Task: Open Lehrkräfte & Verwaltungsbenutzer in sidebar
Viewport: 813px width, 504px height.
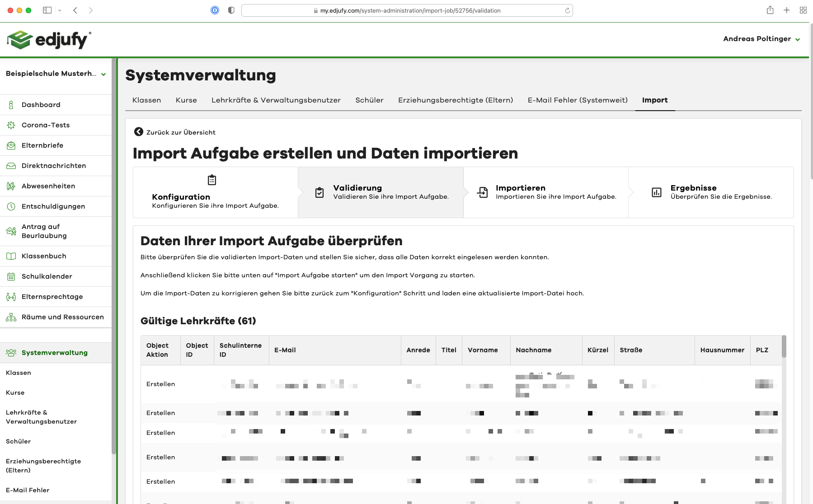Action: pos(41,417)
